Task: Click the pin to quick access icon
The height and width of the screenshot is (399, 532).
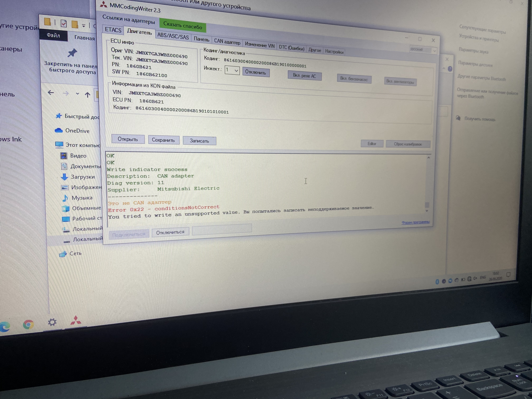Action: coord(72,53)
